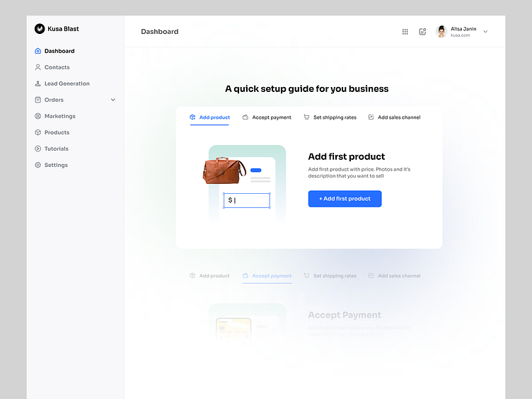The height and width of the screenshot is (399, 532).
Task: Click the quick setup guide heading
Action: pos(307,89)
